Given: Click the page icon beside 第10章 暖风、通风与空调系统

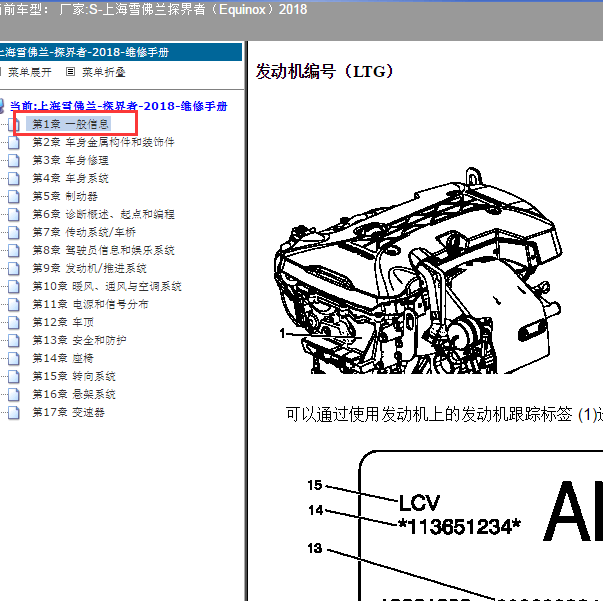Looking at the screenshot, I should (x=14, y=286).
